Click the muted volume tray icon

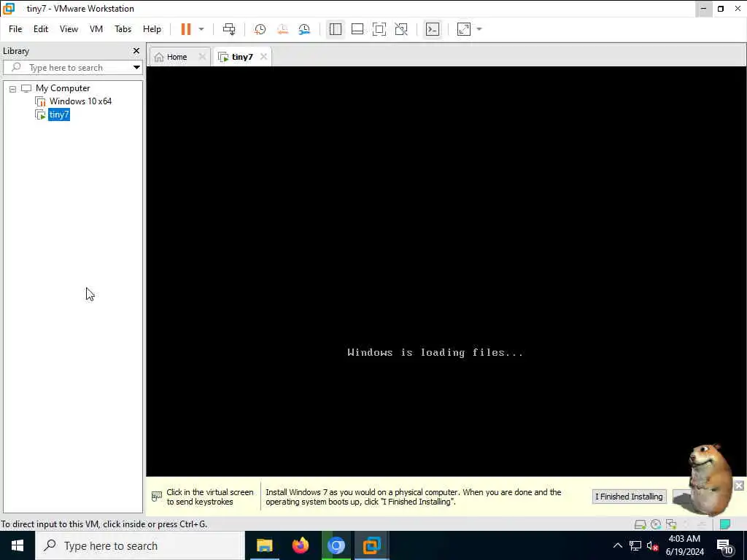[652, 545]
